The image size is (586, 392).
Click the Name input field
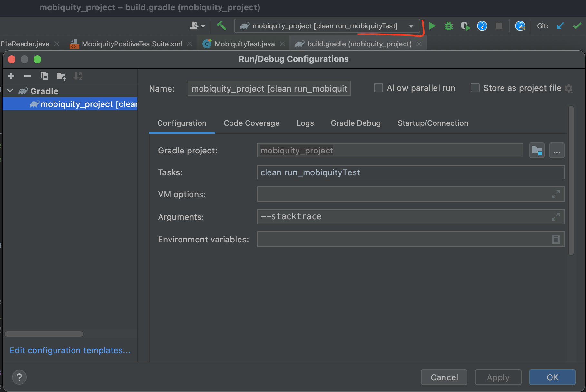coord(269,88)
